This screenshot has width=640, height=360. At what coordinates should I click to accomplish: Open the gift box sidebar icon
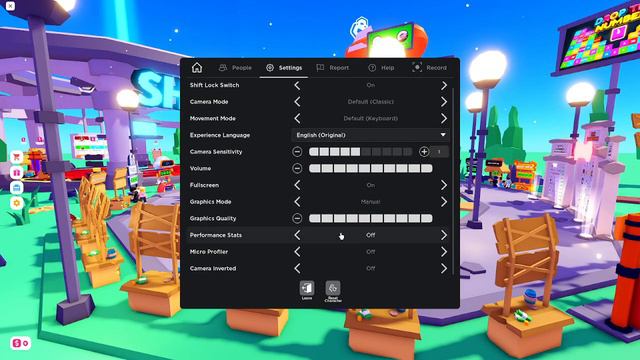17,172
